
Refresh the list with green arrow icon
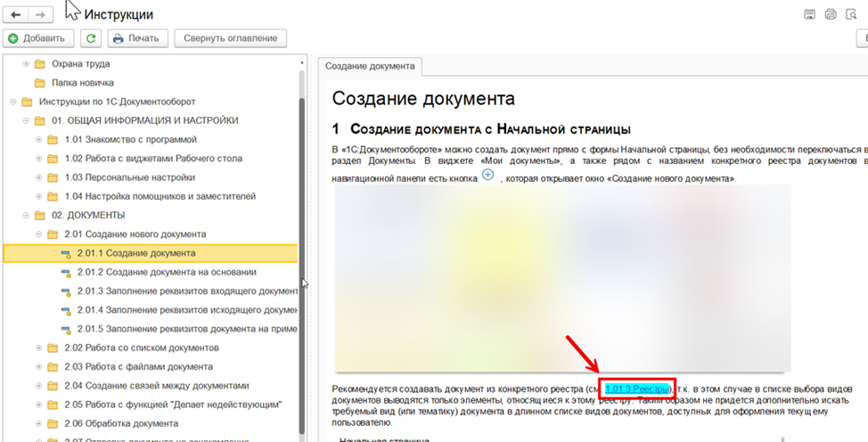click(91, 38)
